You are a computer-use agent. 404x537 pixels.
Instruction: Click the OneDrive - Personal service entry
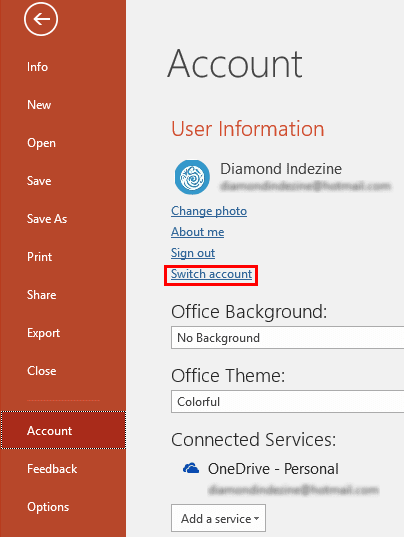click(273, 469)
